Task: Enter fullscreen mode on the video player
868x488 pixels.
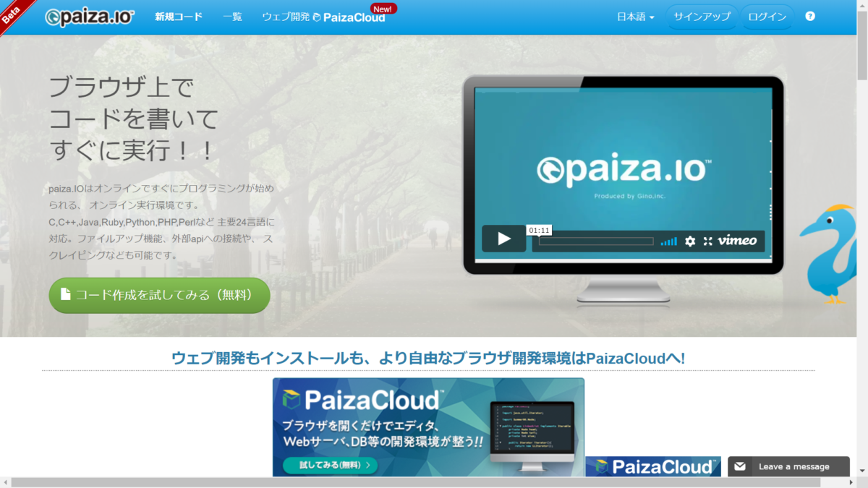Action: 708,240
